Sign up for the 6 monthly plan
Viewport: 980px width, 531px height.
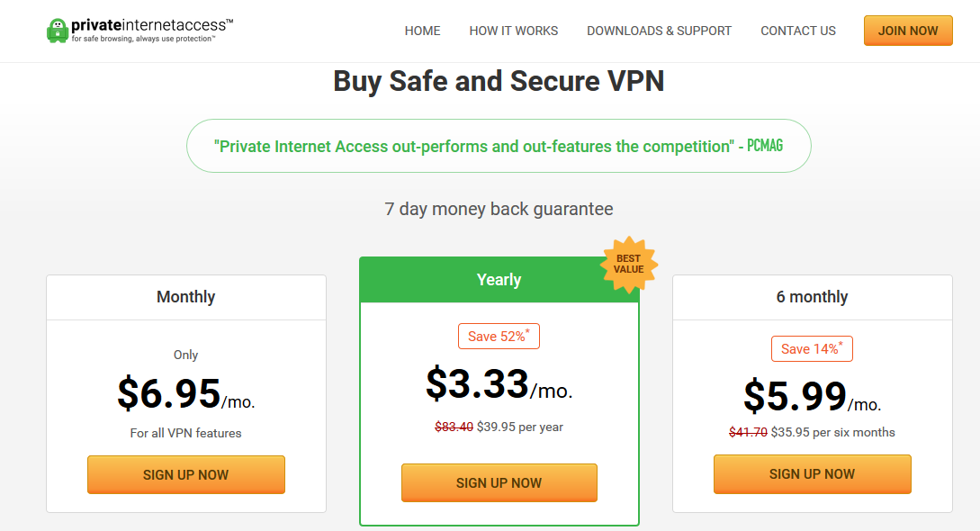pyautogui.click(x=813, y=474)
